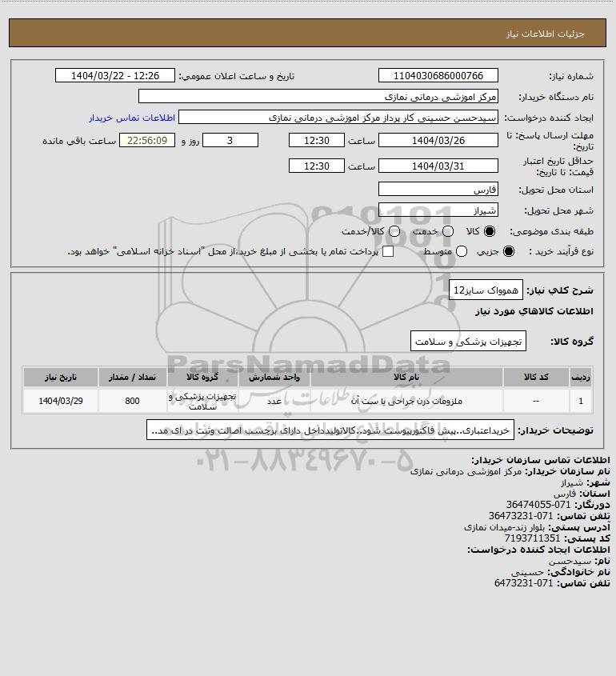
Task: Click the اطلاعات تماس سازمان خریدار heading
Action: pyautogui.click(x=541, y=459)
